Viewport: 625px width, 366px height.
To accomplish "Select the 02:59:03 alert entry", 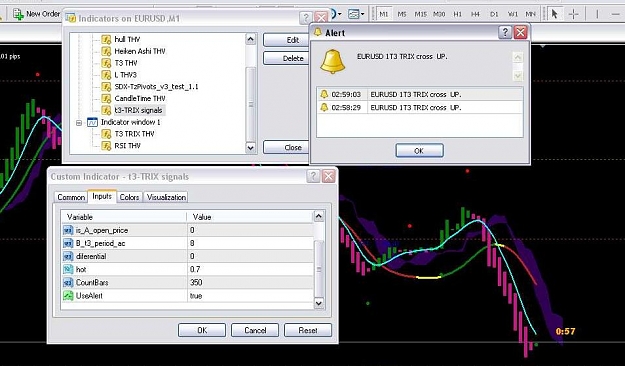I will pyautogui.click(x=419, y=94).
